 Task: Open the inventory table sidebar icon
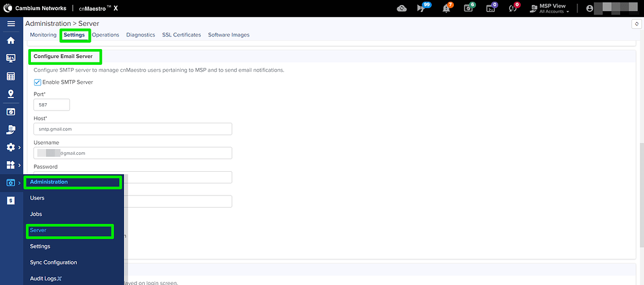click(x=11, y=76)
